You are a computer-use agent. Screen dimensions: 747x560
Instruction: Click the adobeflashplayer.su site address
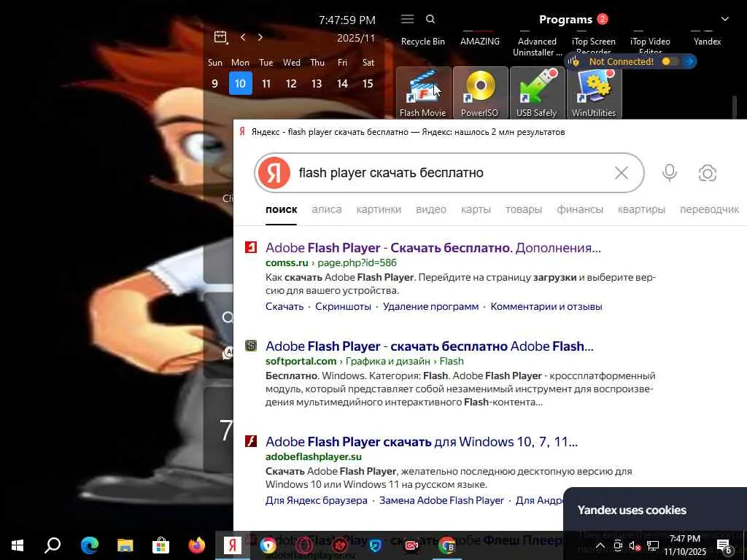(314, 456)
